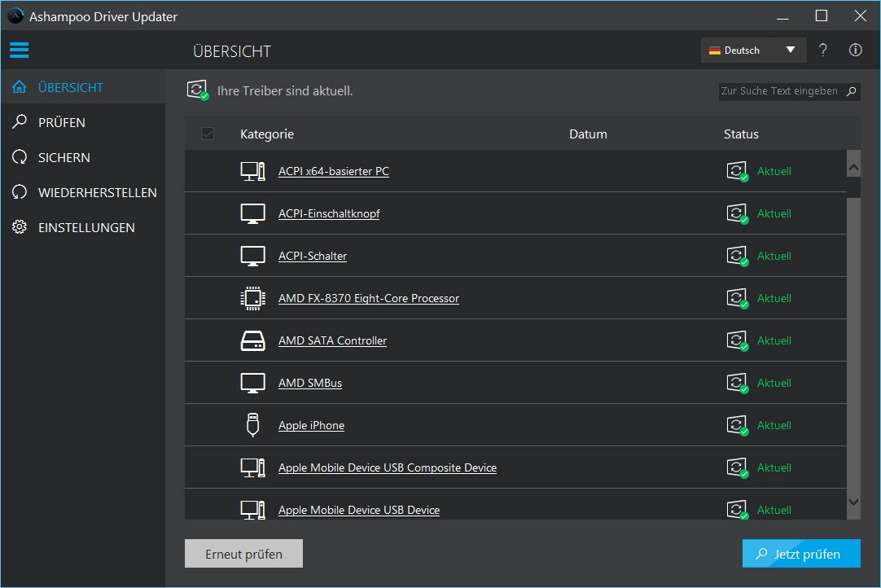The width and height of the screenshot is (881, 588).
Task: Click the driver status icon beside 'Ihre Treiber sind aktuell'
Action: point(198,90)
